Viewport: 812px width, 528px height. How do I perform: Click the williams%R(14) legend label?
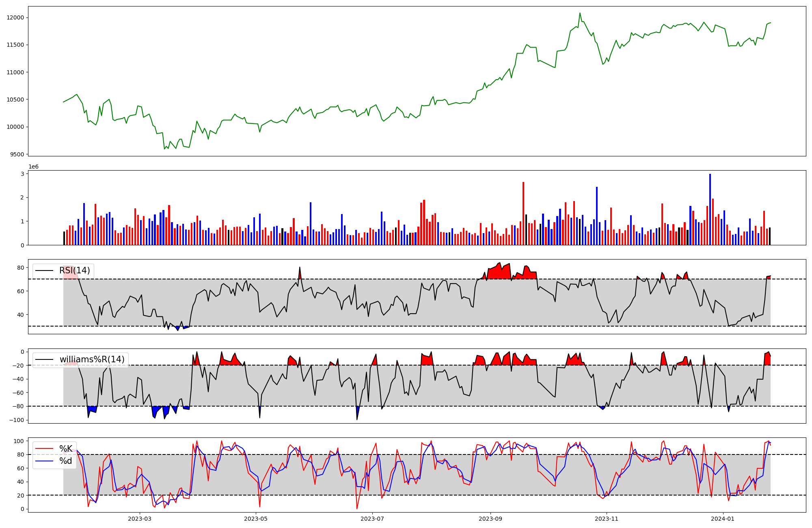[x=92, y=359]
